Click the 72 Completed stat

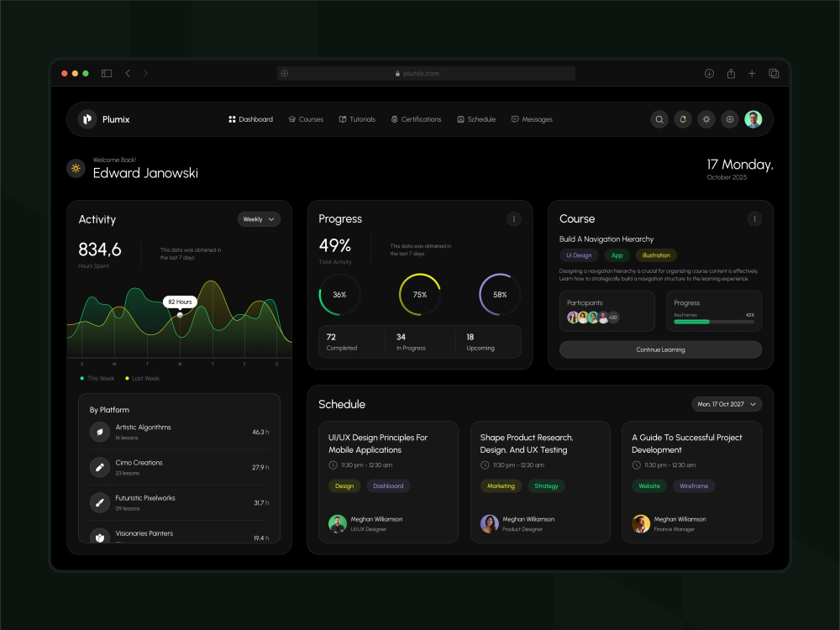[x=342, y=342]
